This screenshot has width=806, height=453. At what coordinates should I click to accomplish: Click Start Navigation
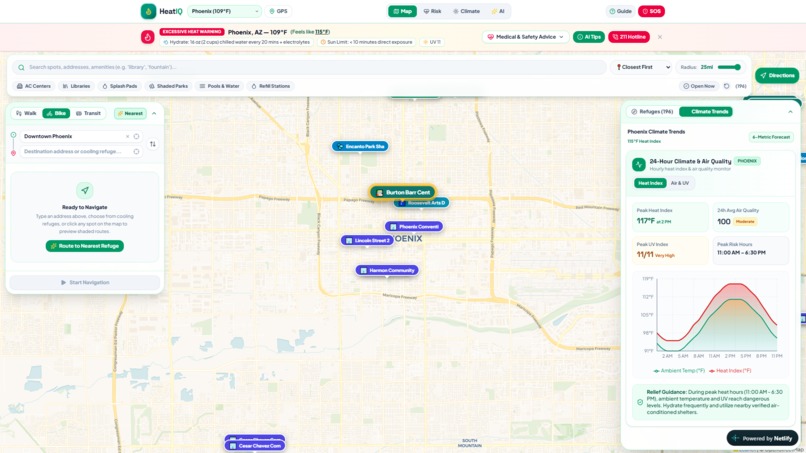[x=85, y=282]
